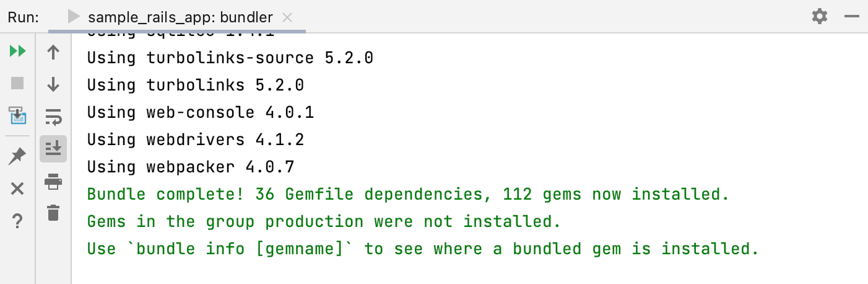
Task: Click the Stop process square icon
Action: tap(17, 82)
